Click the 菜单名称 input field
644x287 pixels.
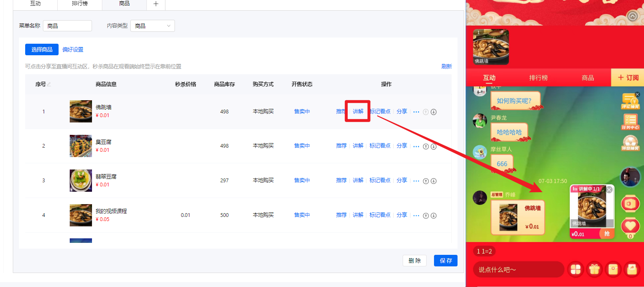(67, 26)
